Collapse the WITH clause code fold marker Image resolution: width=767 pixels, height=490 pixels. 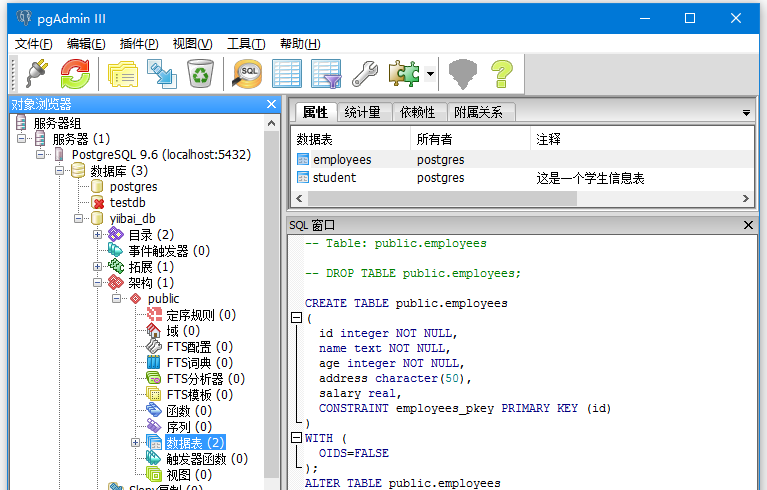coord(296,438)
